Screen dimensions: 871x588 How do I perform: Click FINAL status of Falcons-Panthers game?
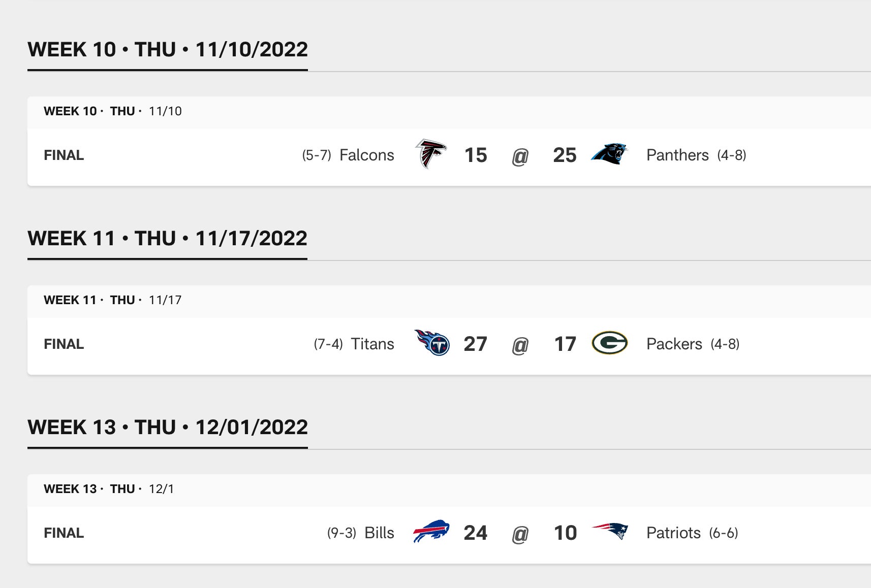pyautogui.click(x=64, y=155)
